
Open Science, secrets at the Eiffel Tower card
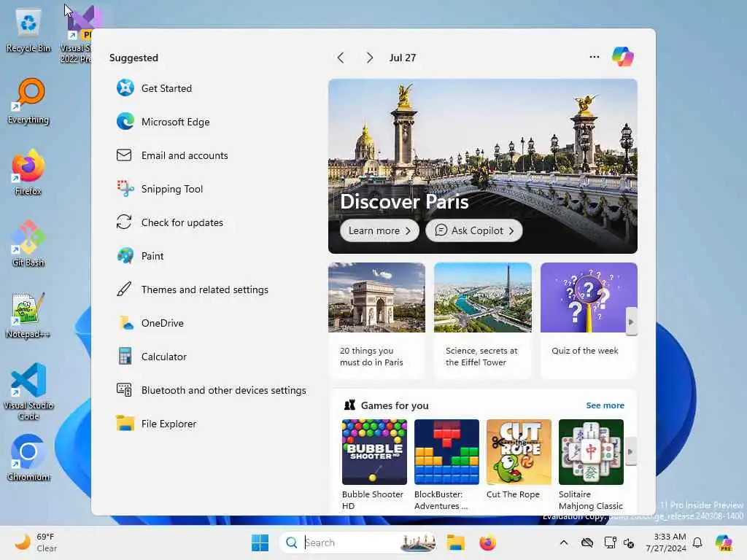483,320
